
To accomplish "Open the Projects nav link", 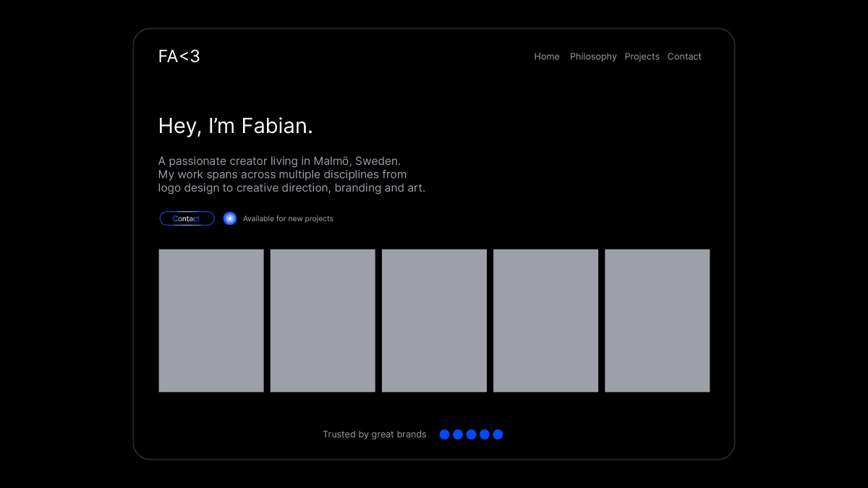I will coord(642,56).
